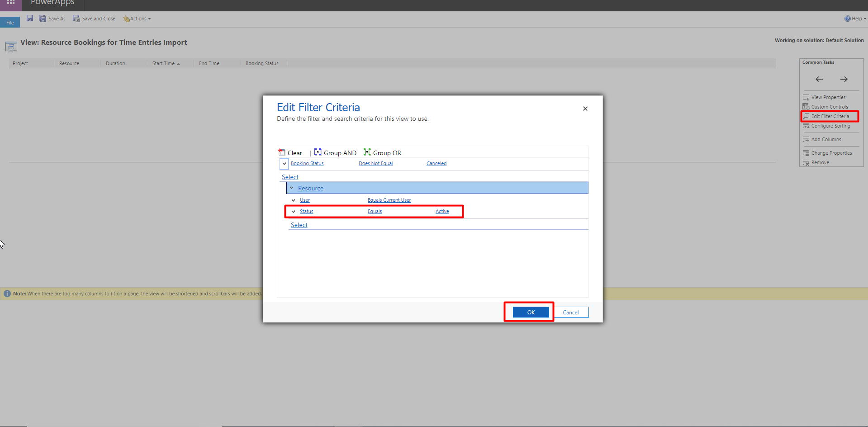The image size is (868, 427).
Task: Move column left with the left arrow
Action: click(819, 79)
